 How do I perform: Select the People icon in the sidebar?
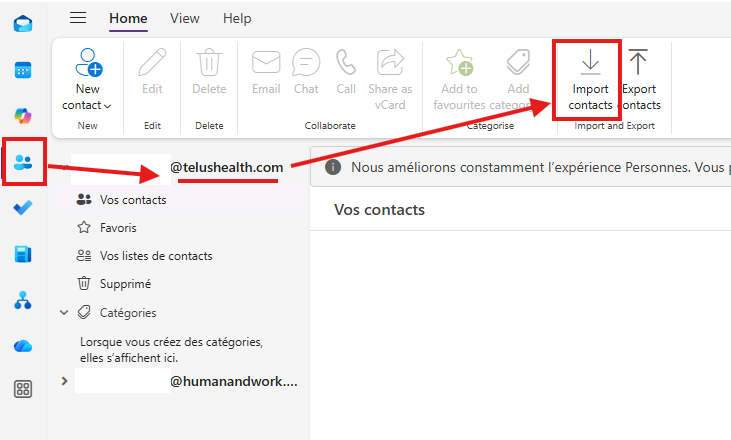23,162
